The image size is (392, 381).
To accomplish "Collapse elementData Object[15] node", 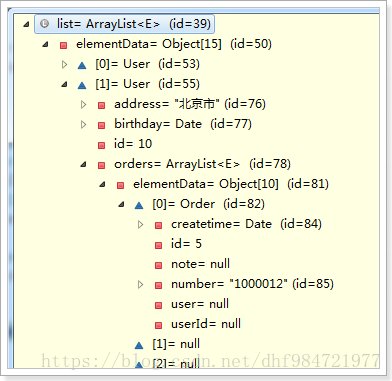I will pyautogui.click(x=45, y=44).
